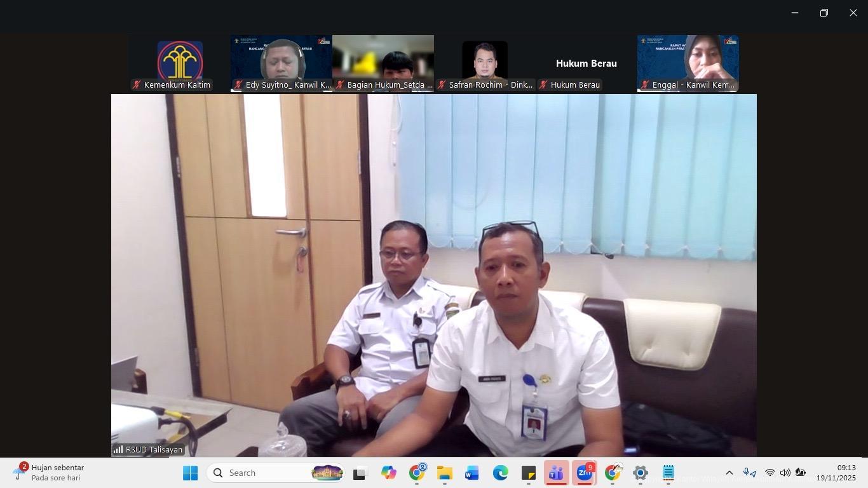Open the Settings gear in the taskbar
This screenshot has width=868, height=488.
pos(640,473)
